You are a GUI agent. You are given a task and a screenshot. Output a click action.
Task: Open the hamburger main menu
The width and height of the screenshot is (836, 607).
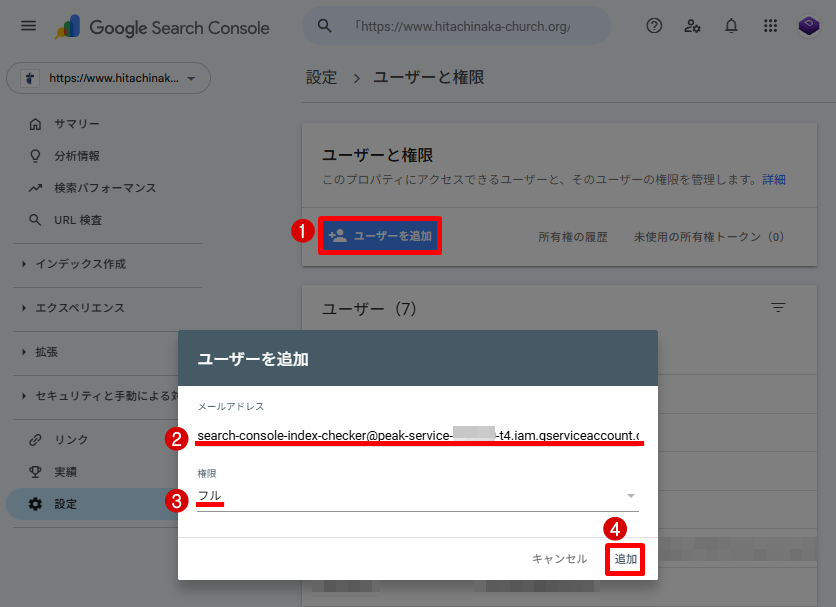pyautogui.click(x=28, y=26)
